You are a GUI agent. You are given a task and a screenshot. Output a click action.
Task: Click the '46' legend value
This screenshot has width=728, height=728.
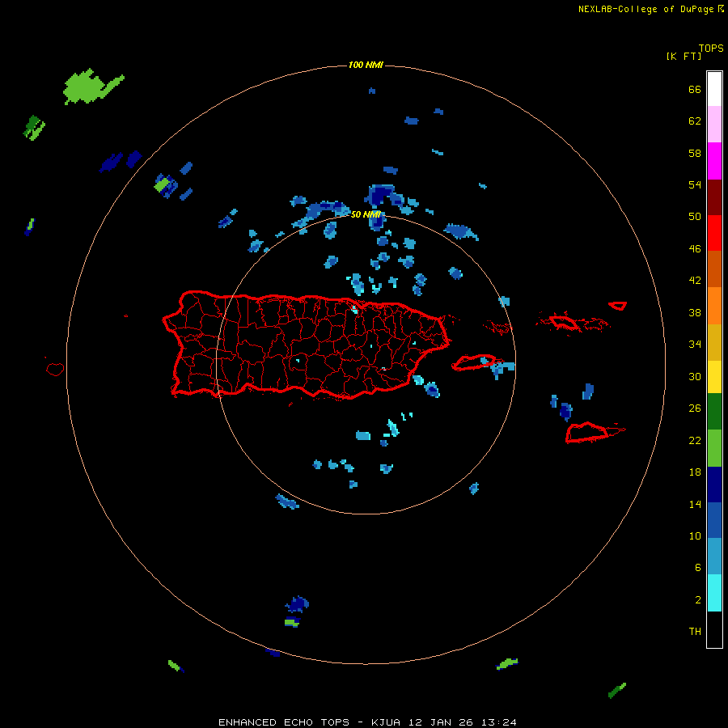point(695,249)
